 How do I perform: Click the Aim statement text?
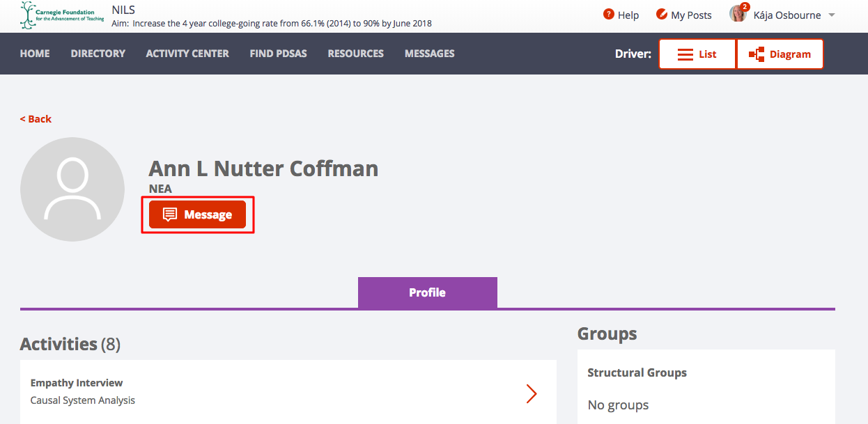pos(272,24)
